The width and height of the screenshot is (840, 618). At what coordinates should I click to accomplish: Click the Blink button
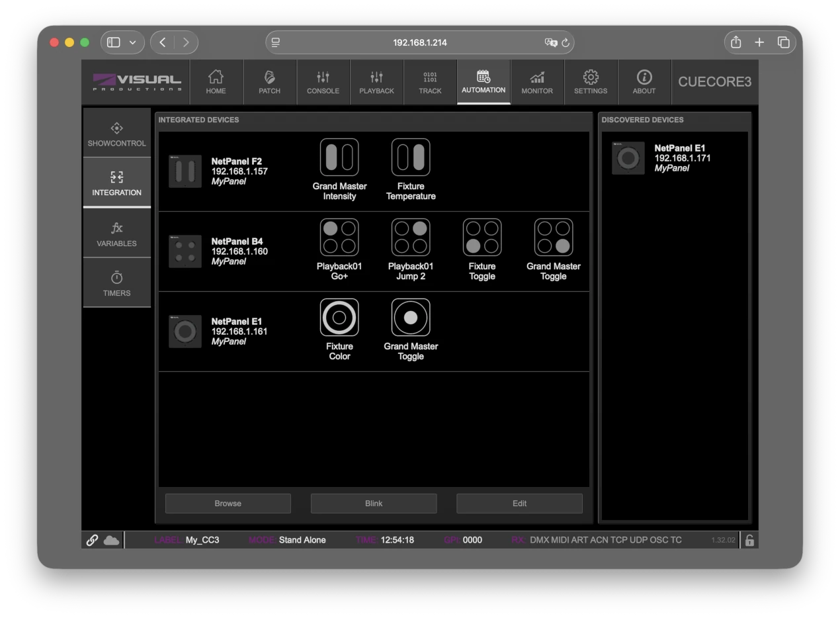coord(374,504)
